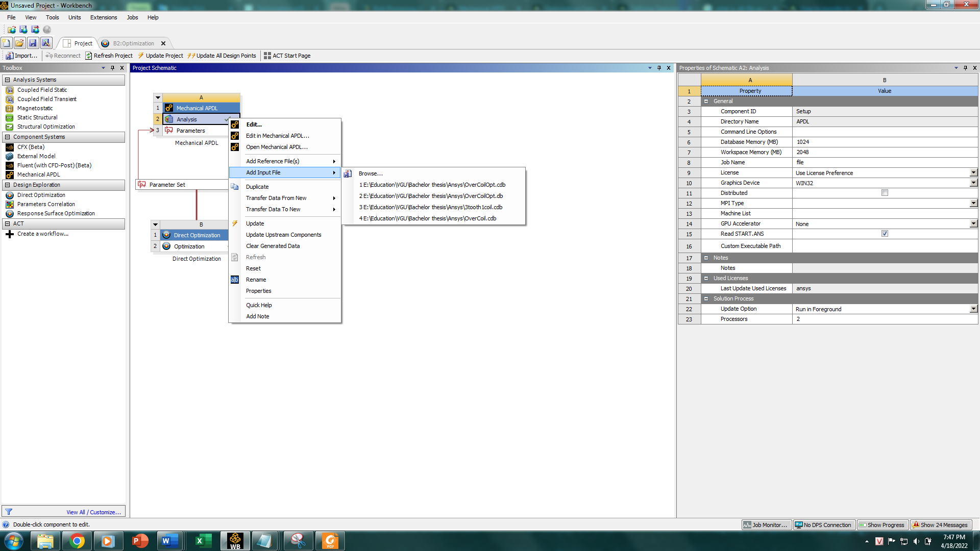Open the Tools menu

pos(52,17)
